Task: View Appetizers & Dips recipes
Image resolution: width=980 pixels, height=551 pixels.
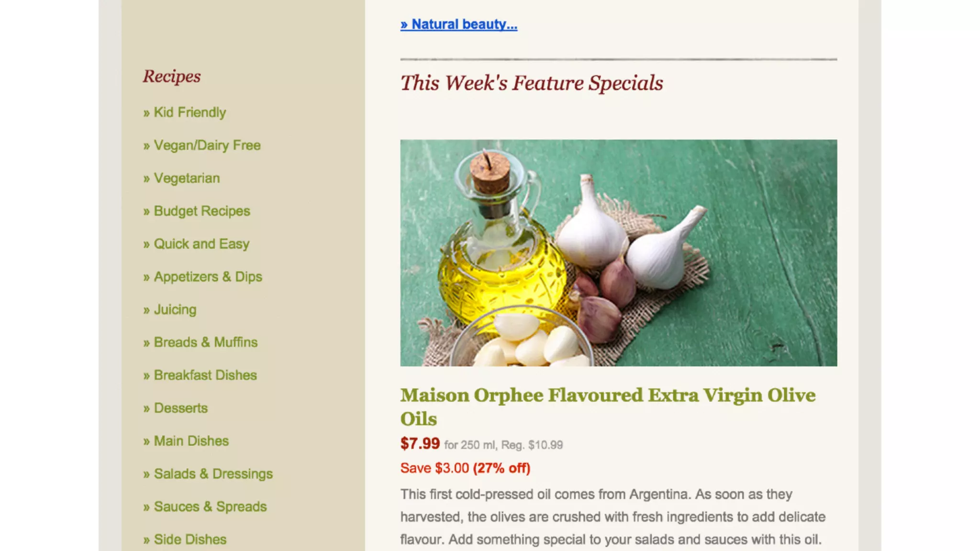Action: point(202,277)
